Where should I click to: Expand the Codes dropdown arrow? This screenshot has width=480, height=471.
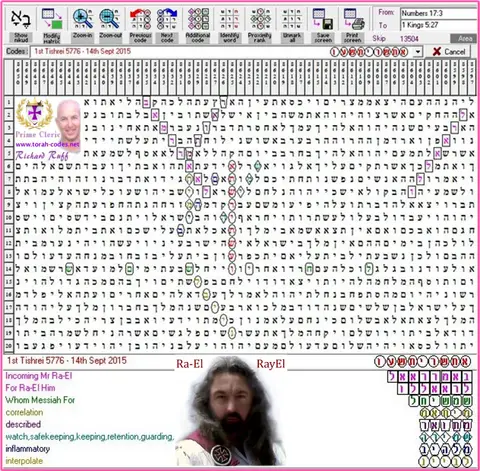point(418,52)
